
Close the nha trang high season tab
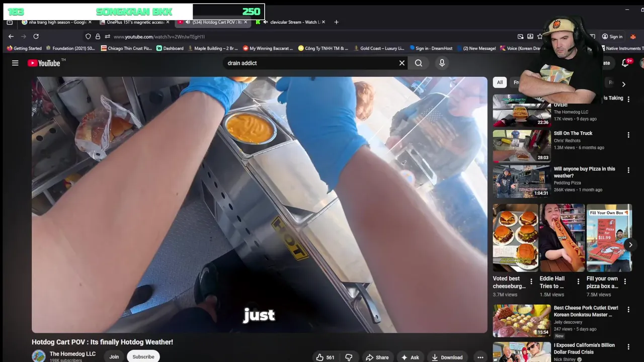(x=90, y=22)
